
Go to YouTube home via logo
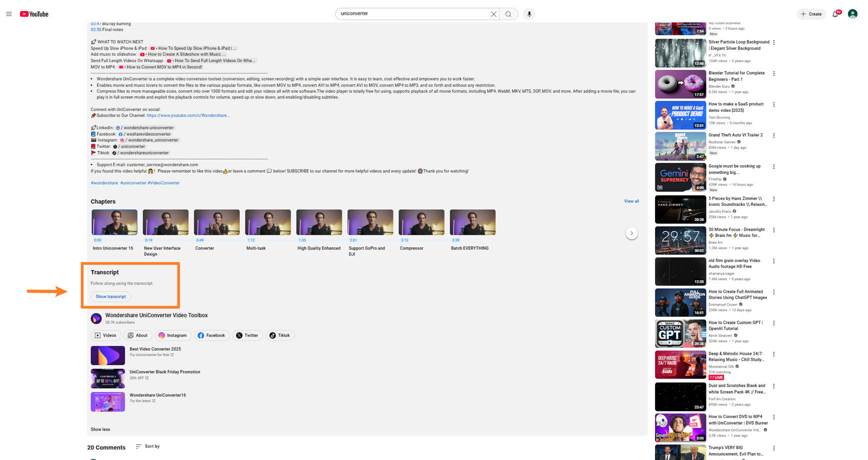tap(34, 14)
